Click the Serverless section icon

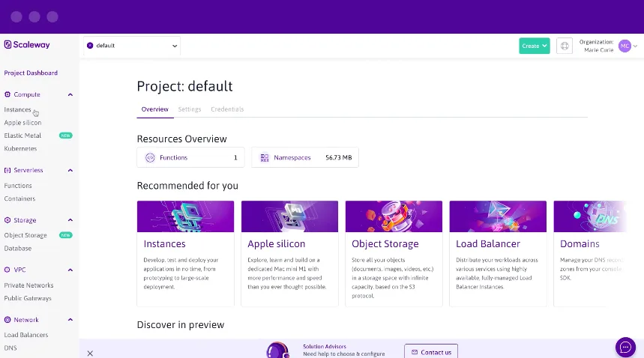(x=7, y=170)
